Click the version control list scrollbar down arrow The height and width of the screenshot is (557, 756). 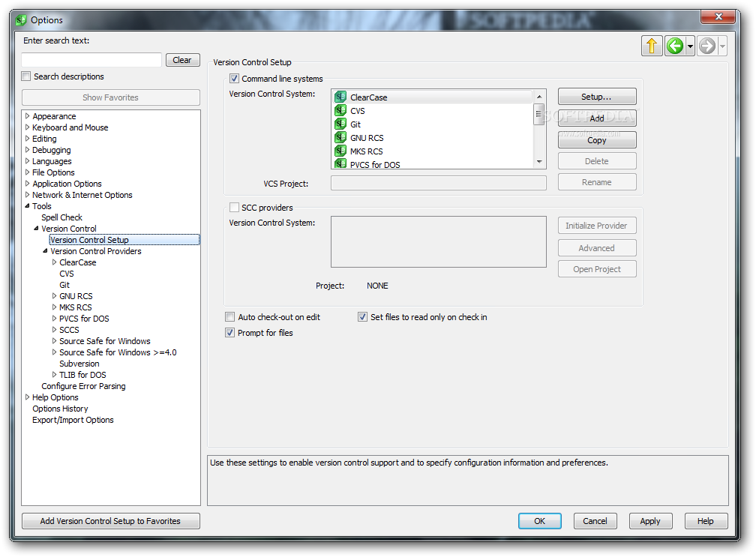tap(539, 162)
